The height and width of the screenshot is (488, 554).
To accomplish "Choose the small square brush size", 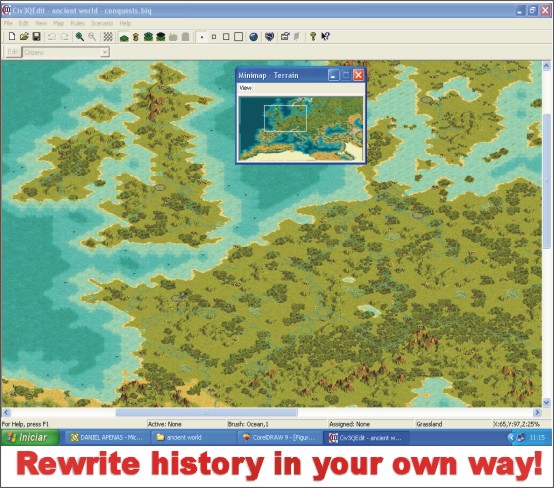I will [x=214, y=37].
